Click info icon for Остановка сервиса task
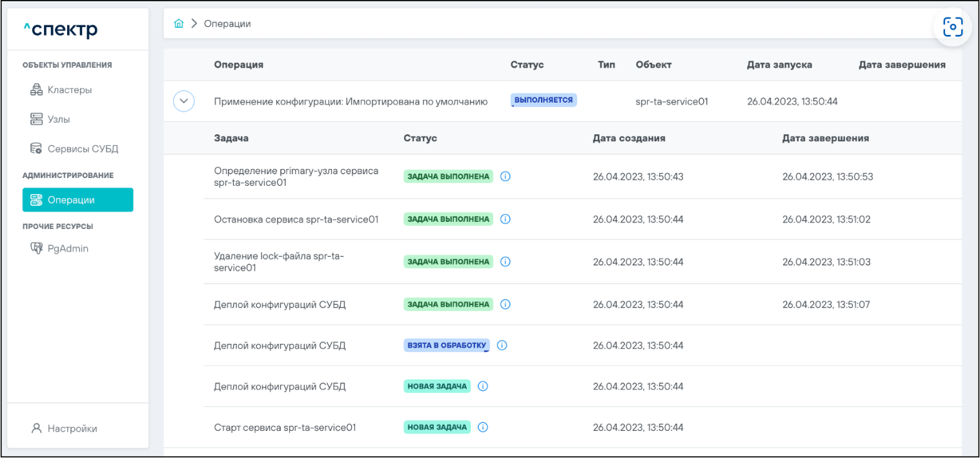Viewport: 980px width, 458px height. [505, 219]
